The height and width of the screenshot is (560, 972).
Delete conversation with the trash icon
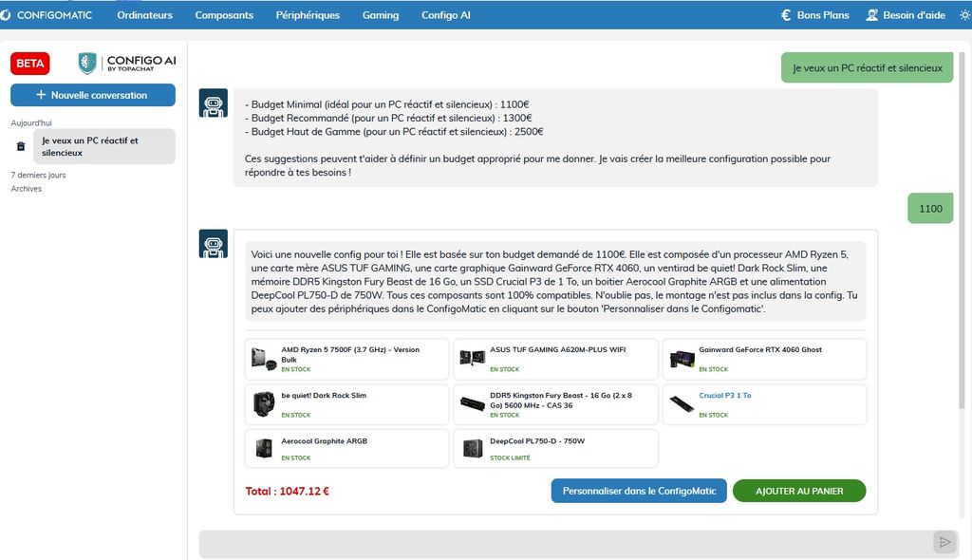pyautogui.click(x=21, y=146)
